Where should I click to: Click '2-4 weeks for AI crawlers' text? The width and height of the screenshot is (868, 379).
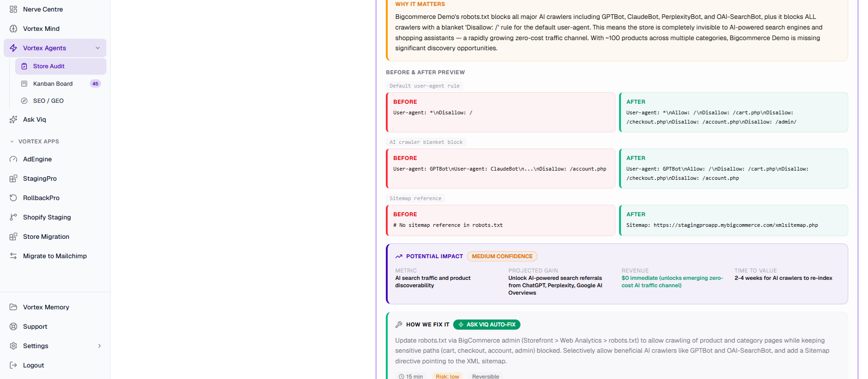783,278
